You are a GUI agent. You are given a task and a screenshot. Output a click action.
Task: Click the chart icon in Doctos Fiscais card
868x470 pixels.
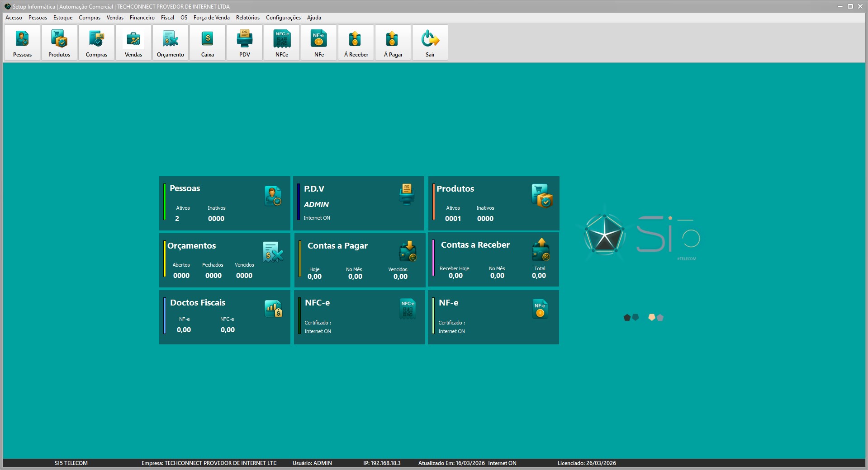pyautogui.click(x=273, y=309)
